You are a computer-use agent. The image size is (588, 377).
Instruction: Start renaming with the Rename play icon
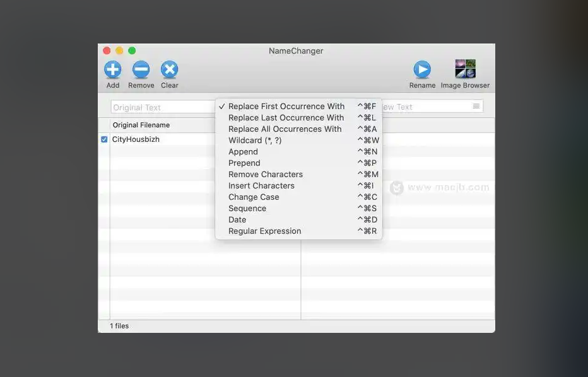point(422,70)
